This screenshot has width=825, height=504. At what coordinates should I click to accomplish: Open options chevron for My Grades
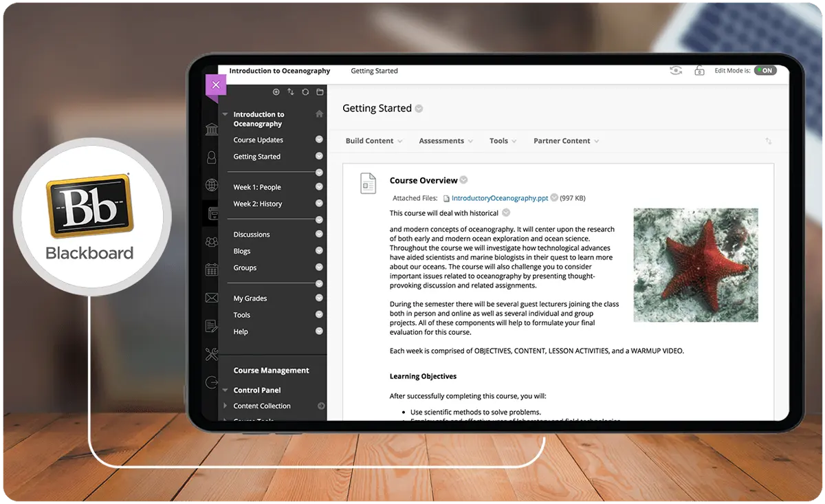click(x=319, y=298)
